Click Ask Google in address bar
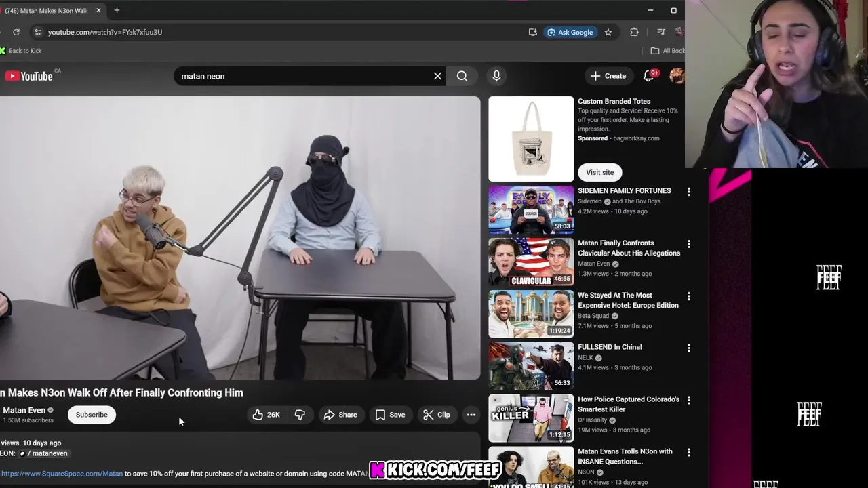 click(x=570, y=32)
